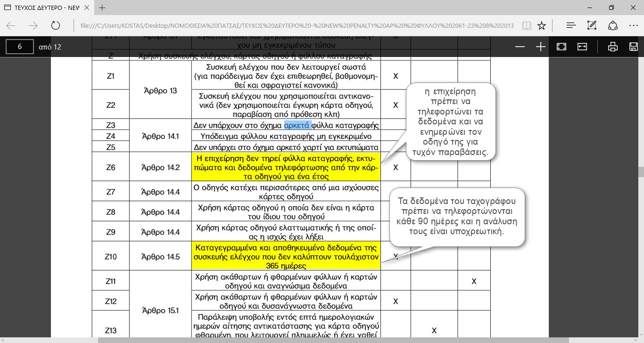The height and width of the screenshot is (343, 644).
Task: Click text Δεν υπάρχει στο όχημα αρκετό χαρτί
Action: pyautogui.click(x=286, y=147)
